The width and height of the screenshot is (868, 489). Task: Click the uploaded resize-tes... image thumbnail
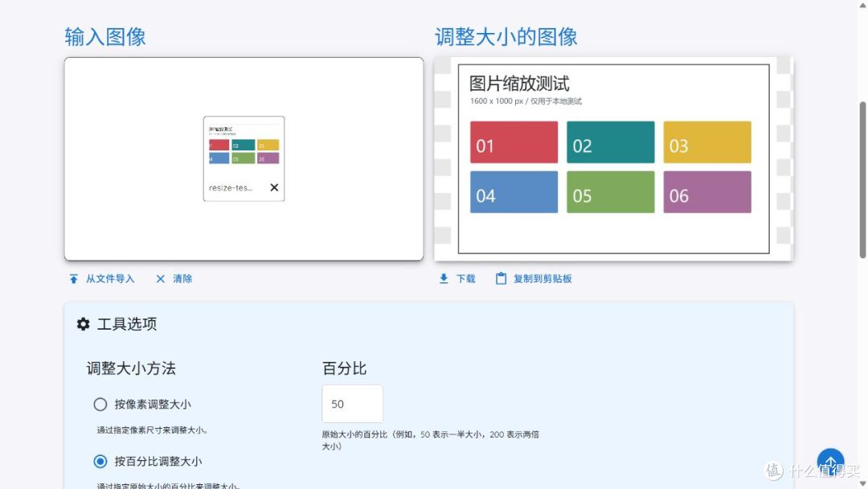tap(244, 146)
